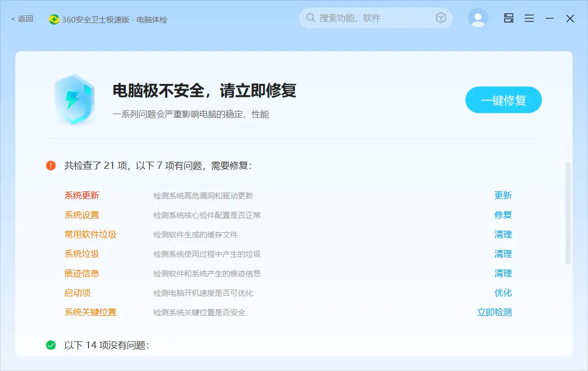Click 优化 link for 启动项

pyautogui.click(x=503, y=293)
